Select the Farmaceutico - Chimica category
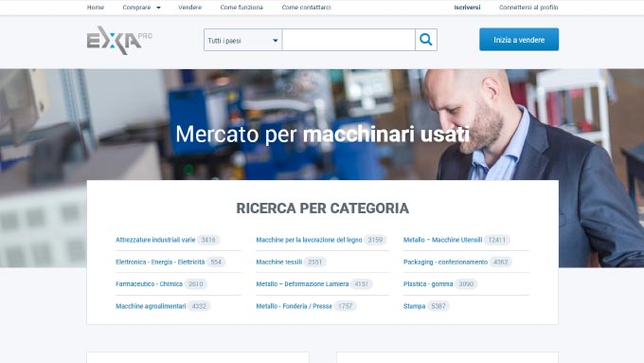 tap(149, 284)
